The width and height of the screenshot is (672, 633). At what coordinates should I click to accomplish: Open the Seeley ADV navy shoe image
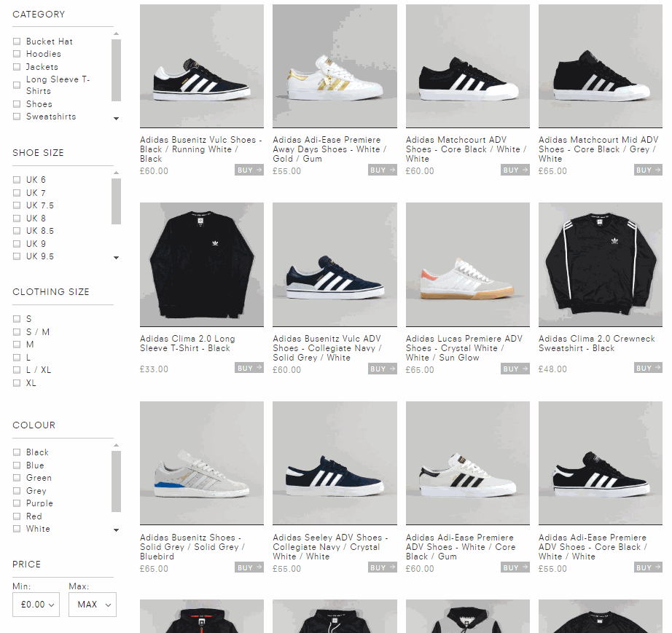click(x=335, y=463)
